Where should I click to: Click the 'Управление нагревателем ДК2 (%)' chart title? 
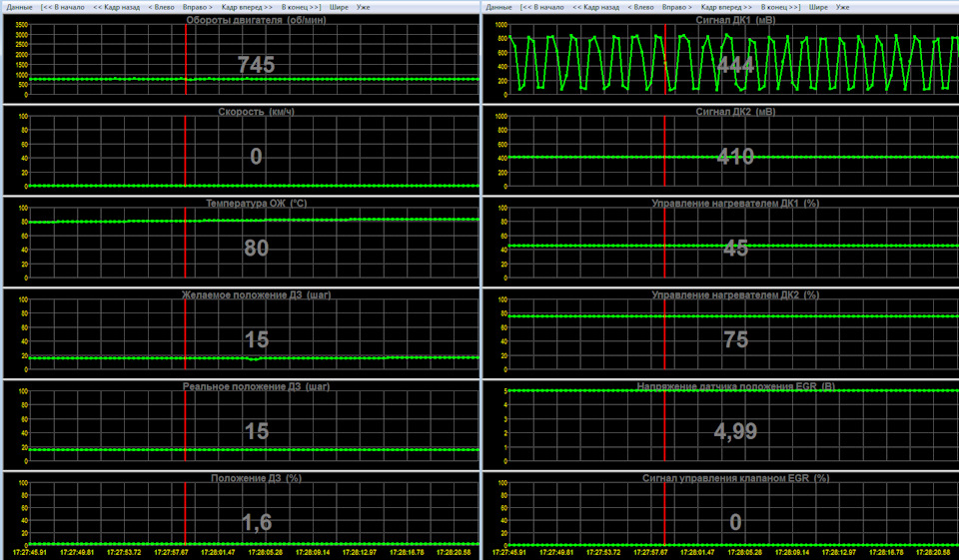pyautogui.click(x=736, y=294)
